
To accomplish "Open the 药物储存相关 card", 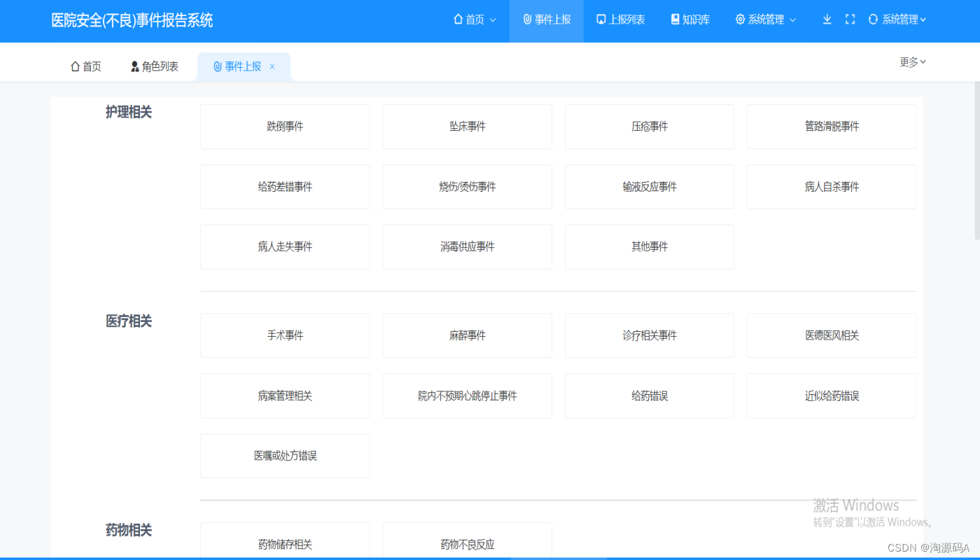I will point(285,540).
